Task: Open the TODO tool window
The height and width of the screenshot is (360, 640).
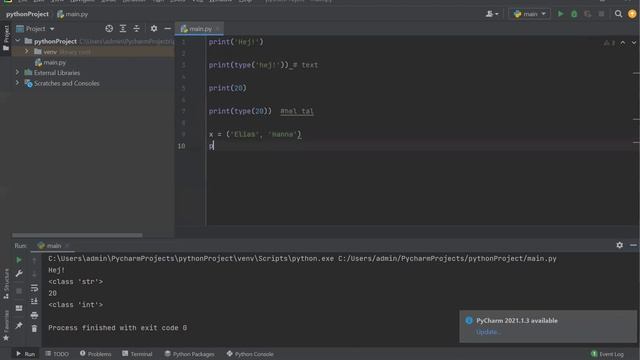Action: [x=57, y=354]
